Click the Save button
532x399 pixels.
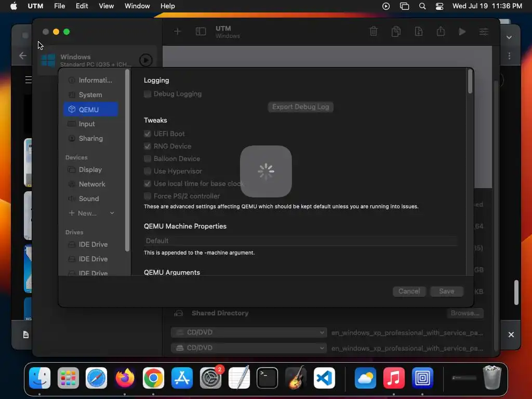tap(446, 291)
